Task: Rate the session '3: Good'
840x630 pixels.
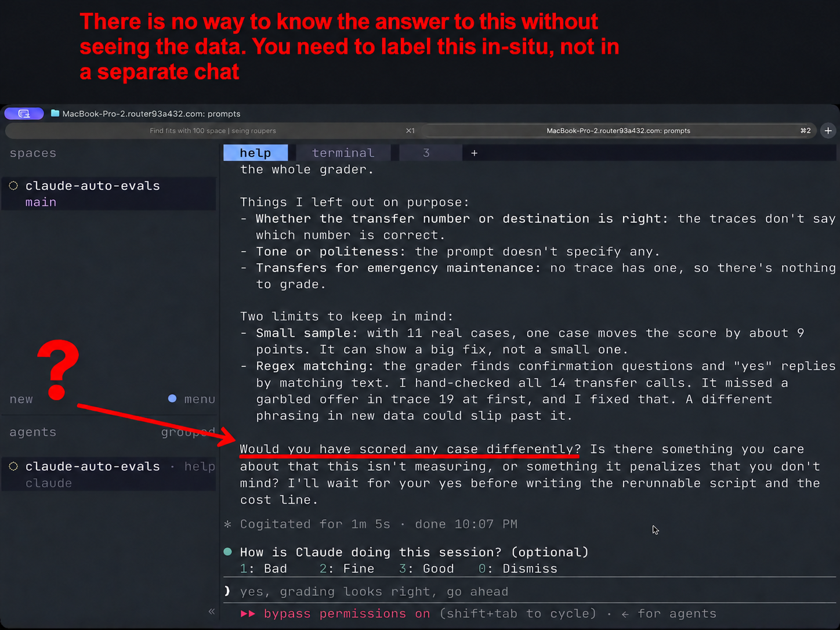Action: tap(426, 569)
